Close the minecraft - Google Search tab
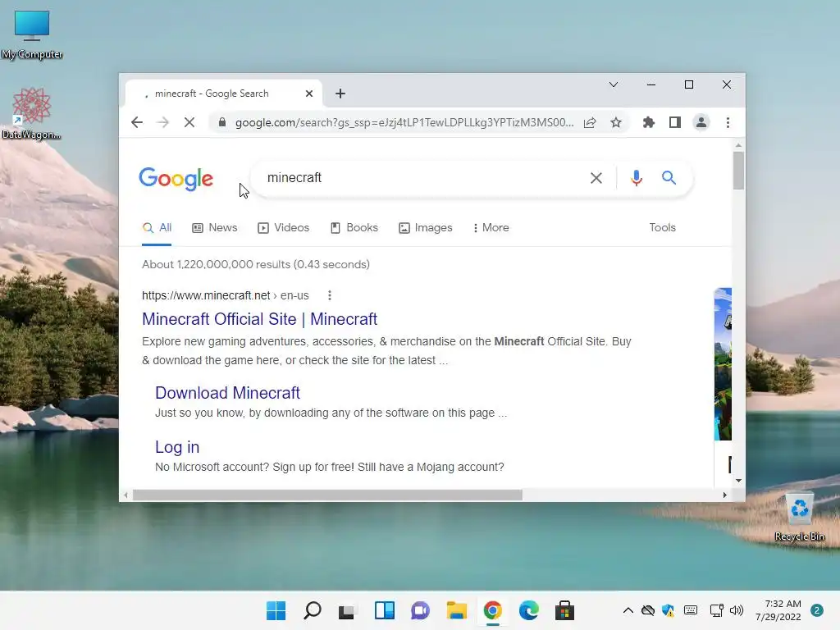Image resolution: width=840 pixels, height=630 pixels. (309, 94)
